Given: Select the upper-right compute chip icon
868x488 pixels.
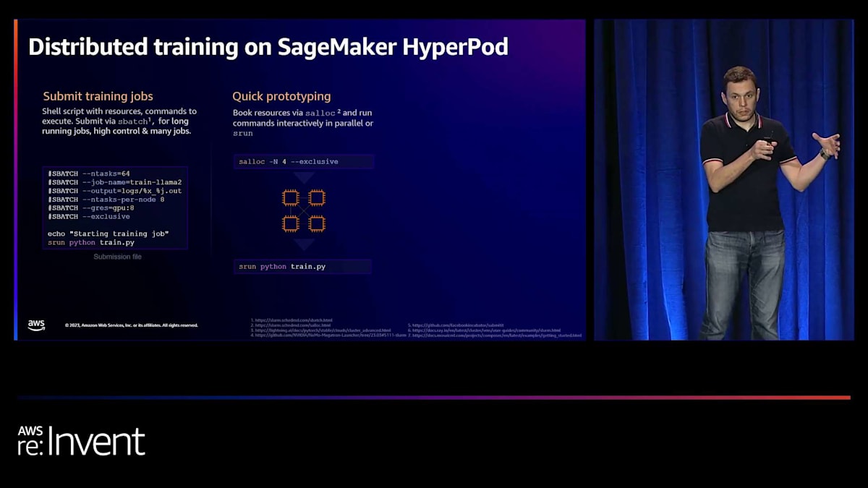Looking at the screenshot, I should coord(317,197).
